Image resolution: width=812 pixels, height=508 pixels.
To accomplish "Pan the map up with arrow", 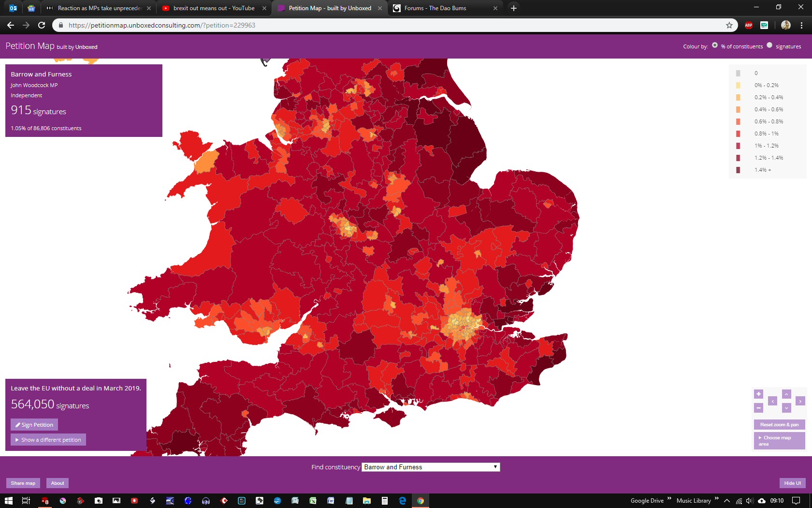I will (x=786, y=394).
